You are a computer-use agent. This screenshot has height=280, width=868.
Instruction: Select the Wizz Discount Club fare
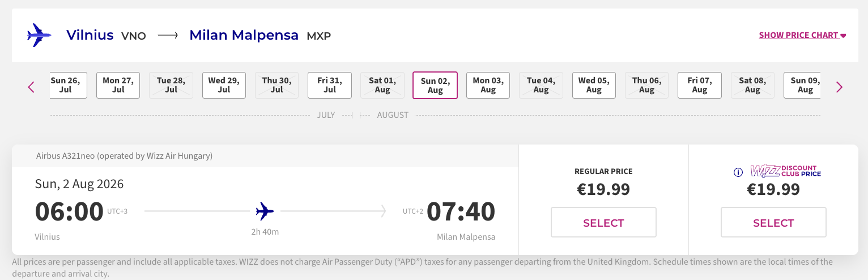(773, 222)
